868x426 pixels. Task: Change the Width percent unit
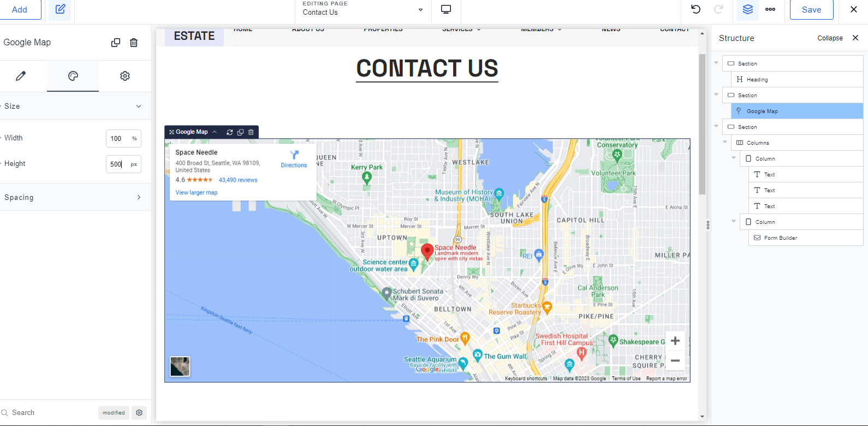tap(134, 139)
